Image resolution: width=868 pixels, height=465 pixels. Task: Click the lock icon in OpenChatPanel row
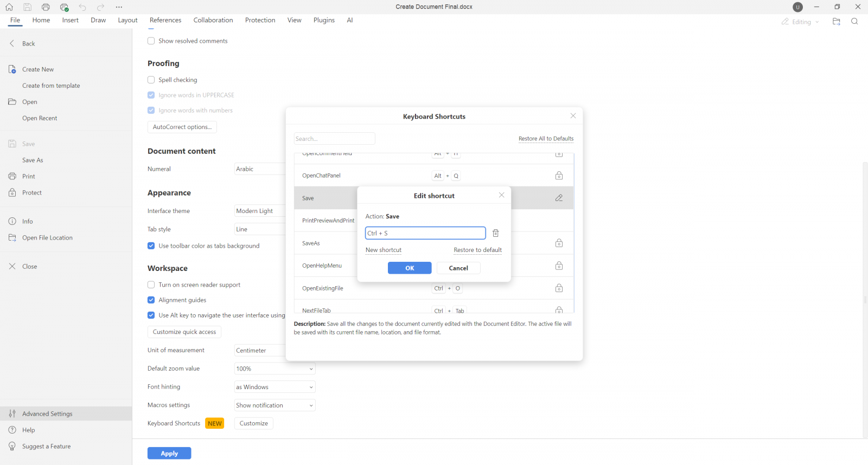(x=559, y=176)
